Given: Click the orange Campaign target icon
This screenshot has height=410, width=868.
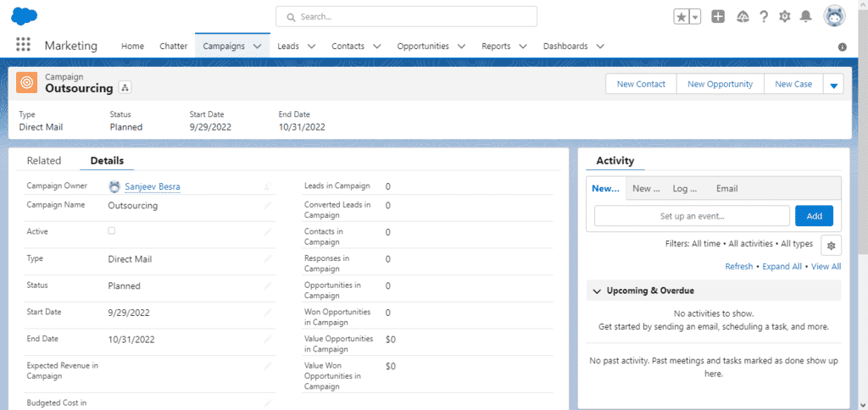Looking at the screenshot, I should click(x=26, y=82).
